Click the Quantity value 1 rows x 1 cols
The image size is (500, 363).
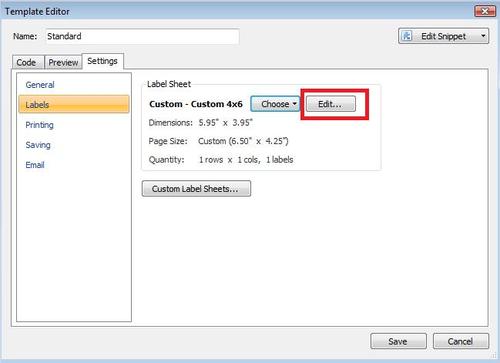click(x=246, y=160)
